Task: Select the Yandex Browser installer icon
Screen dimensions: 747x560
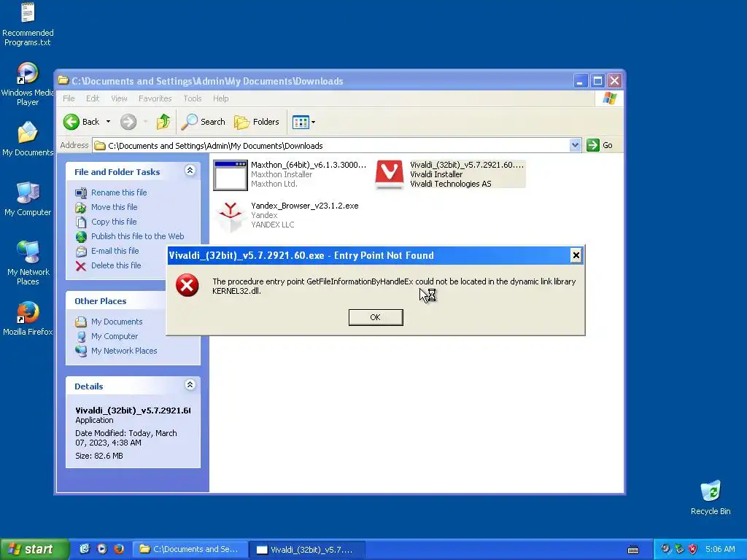Action: tap(230, 216)
